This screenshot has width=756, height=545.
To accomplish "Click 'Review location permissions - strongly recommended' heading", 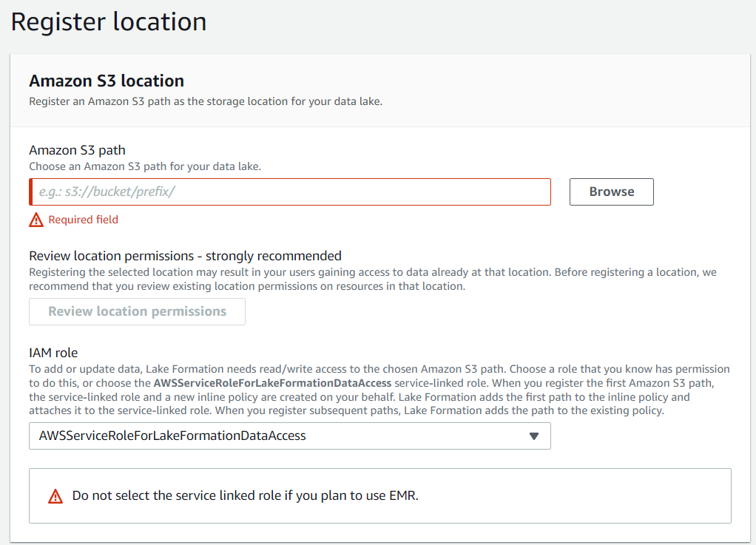I will pyautogui.click(x=185, y=255).
